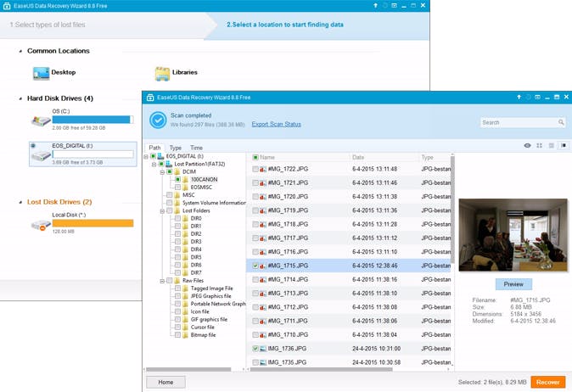The height and width of the screenshot is (392, 572).
Task: Click the search magnifier icon
Action: (561, 122)
